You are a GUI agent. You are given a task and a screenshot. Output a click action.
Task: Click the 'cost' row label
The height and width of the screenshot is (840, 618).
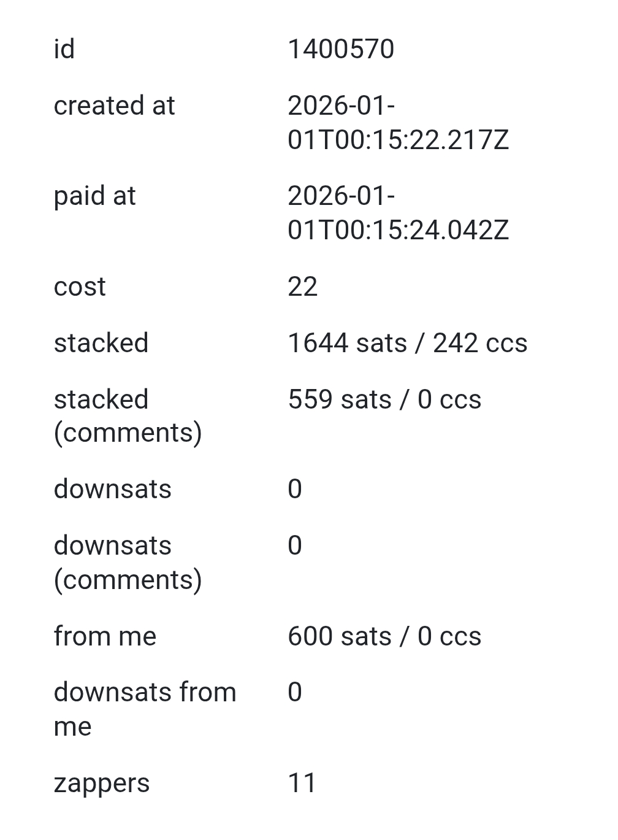[x=80, y=287]
